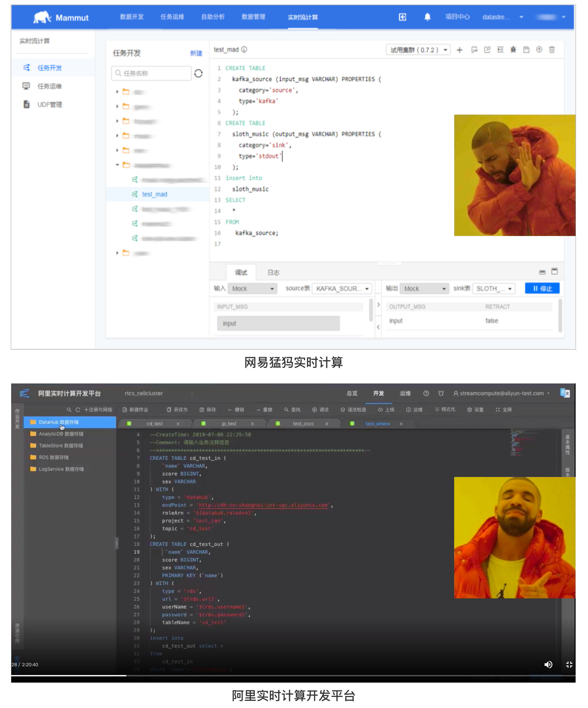The image size is (588, 708).
Task: Click 项目中心 in Mammut header
Action: click(457, 17)
